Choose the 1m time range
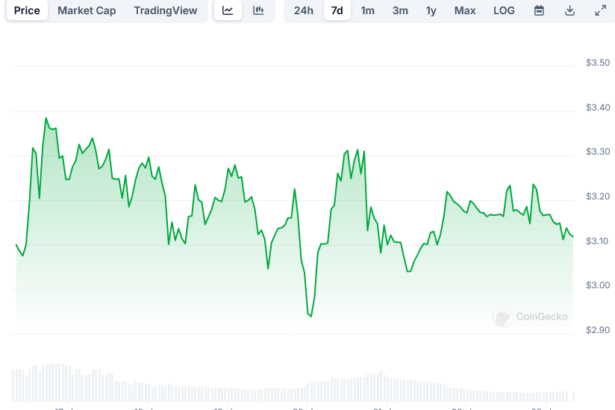This screenshot has width=615, height=410. (368, 11)
